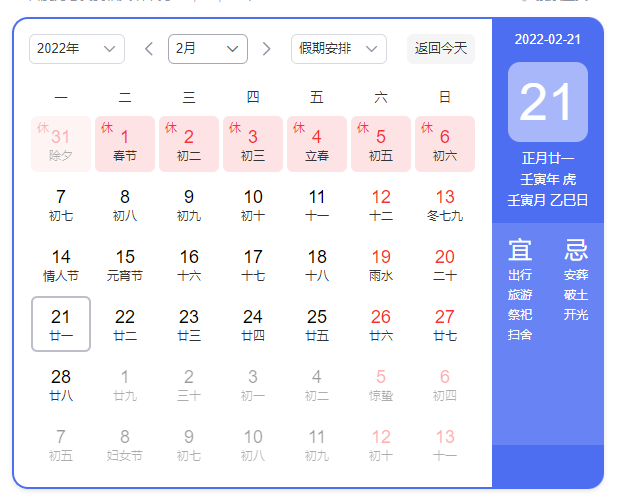Click the 壬寅月 乙巳日 text
Image resolution: width=636 pixels, height=503 pixels.
click(548, 200)
